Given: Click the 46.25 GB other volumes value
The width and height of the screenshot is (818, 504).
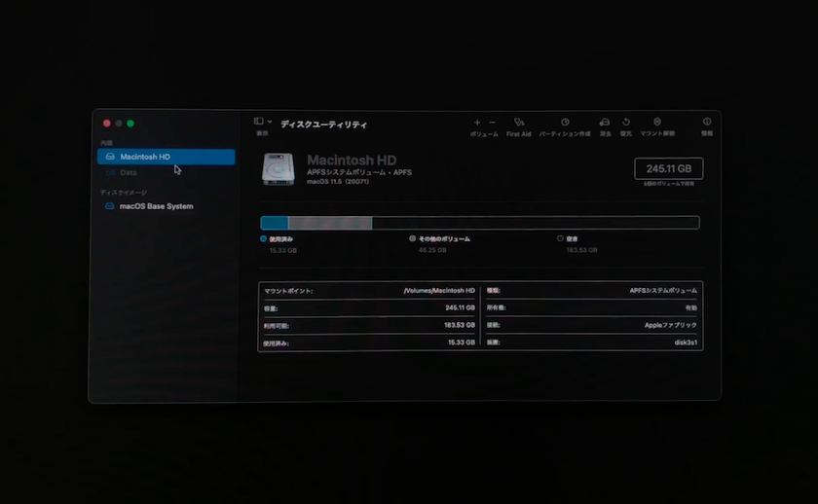Looking at the screenshot, I should (432, 250).
